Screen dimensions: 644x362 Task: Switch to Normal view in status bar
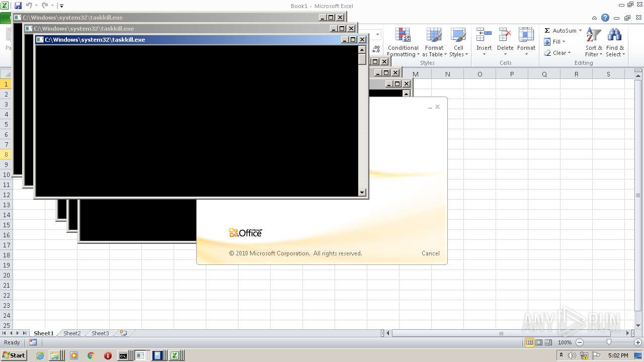529,342
